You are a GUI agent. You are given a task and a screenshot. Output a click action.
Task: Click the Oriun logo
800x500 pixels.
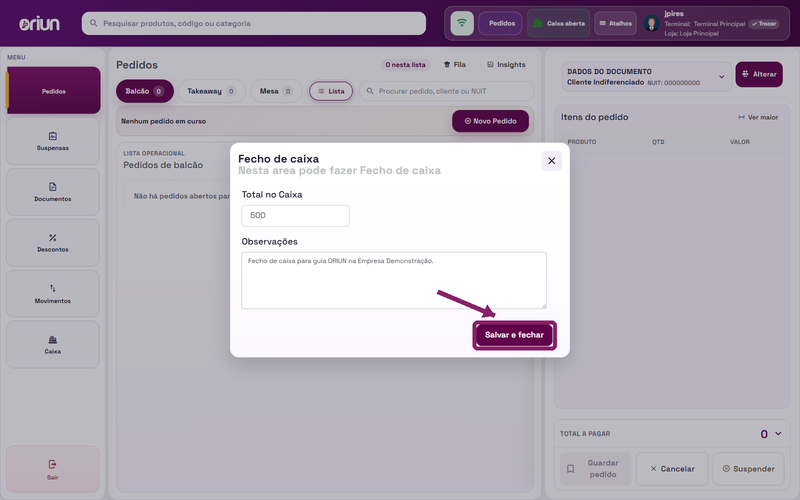39,23
